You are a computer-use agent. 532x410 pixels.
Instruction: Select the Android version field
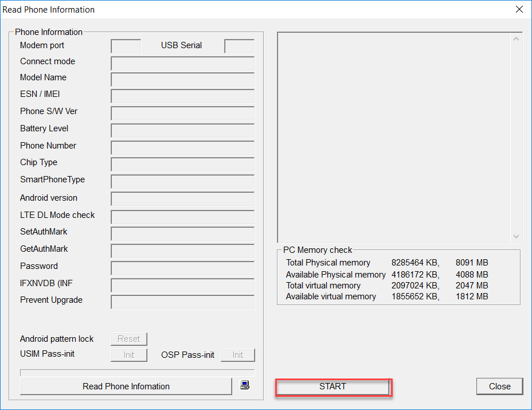[182, 199]
